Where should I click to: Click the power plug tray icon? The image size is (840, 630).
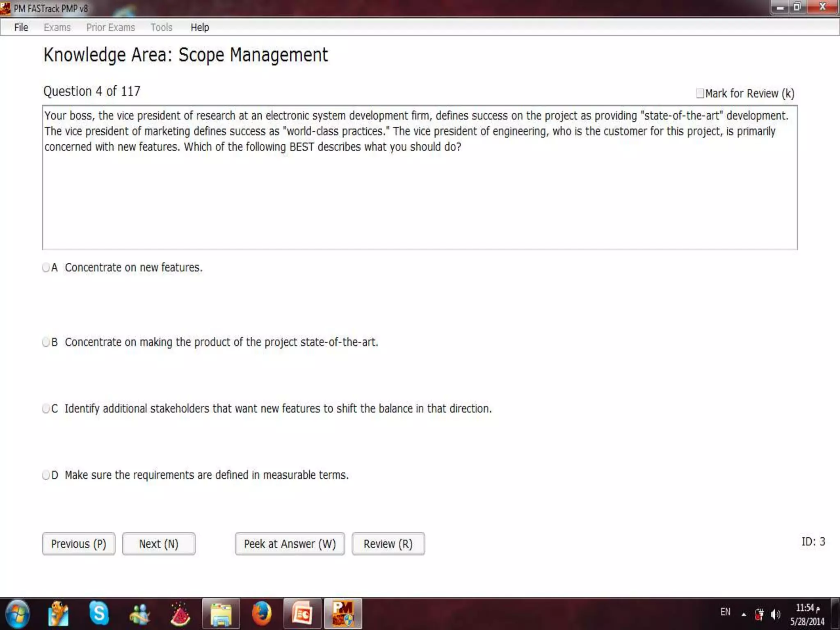(759, 614)
